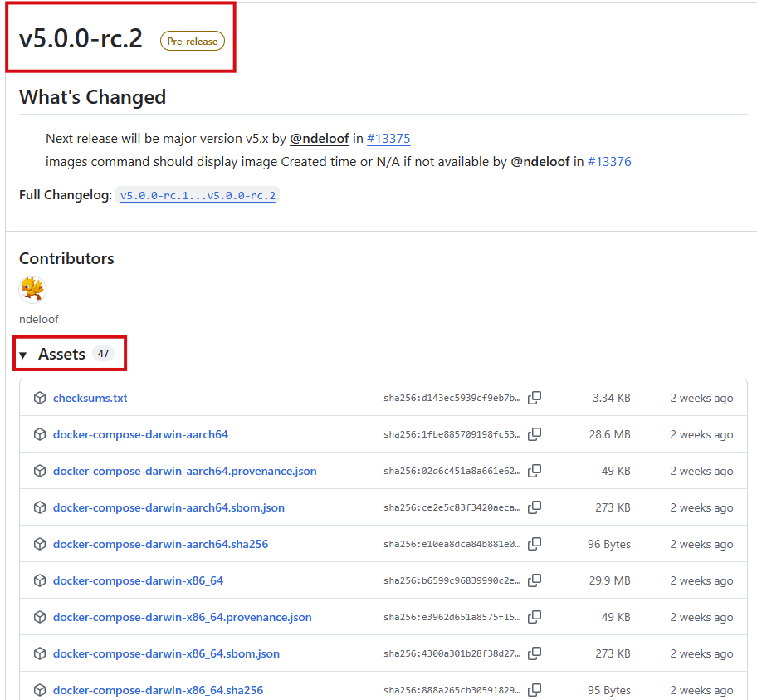Click the 3.34 KB size of checksums.txt
The width and height of the screenshot is (757, 700).
pyautogui.click(x=612, y=398)
